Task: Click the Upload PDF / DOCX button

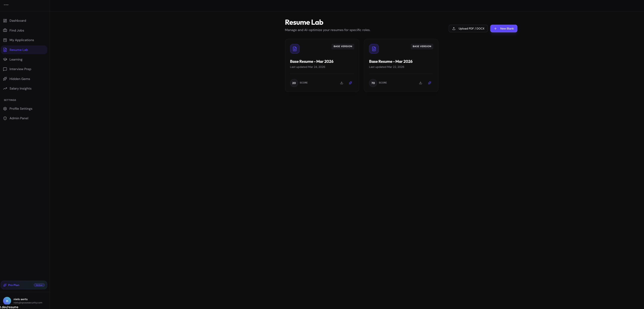Action: (x=468, y=29)
